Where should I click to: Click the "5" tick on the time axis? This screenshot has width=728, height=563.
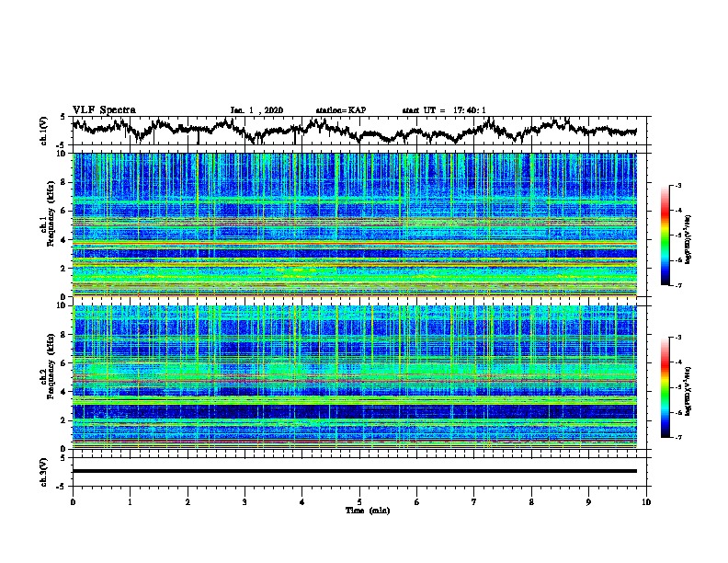[x=359, y=502]
